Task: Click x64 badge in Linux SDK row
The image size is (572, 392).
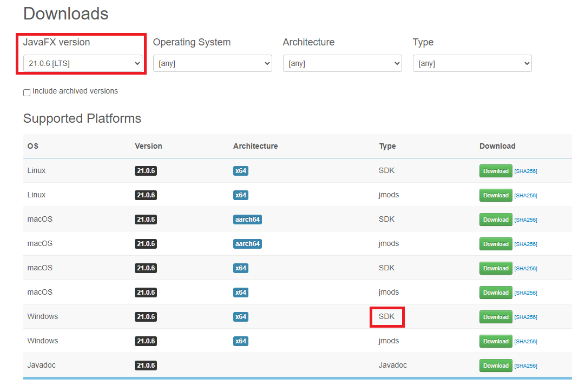Action: tap(241, 171)
